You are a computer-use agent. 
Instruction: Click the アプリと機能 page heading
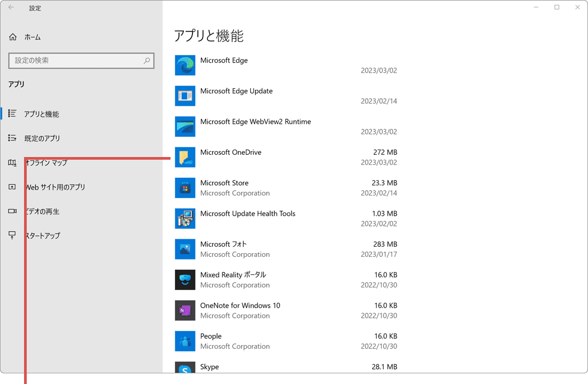pyautogui.click(x=209, y=36)
